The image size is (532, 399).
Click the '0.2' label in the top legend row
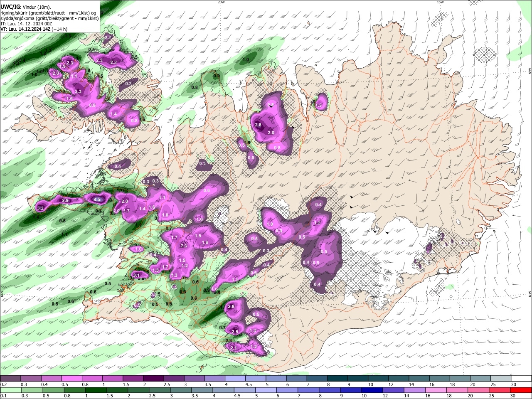click(x=3, y=384)
